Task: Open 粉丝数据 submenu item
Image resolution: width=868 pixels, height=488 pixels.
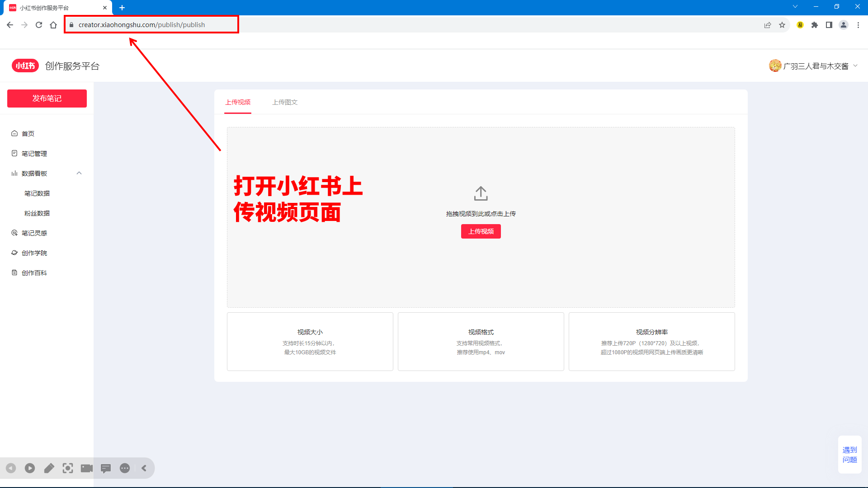Action: click(x=37, y=213)
